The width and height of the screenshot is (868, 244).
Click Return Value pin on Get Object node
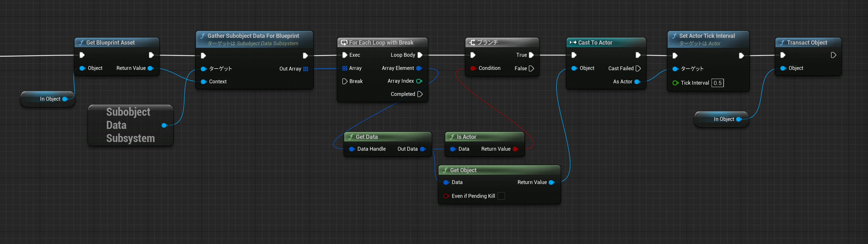point(552,182)
